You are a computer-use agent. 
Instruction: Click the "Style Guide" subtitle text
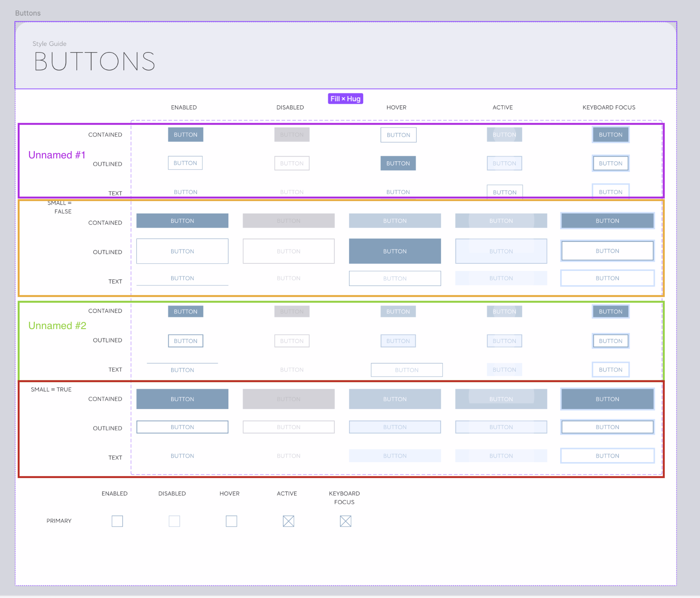click(x=50, y=44)
